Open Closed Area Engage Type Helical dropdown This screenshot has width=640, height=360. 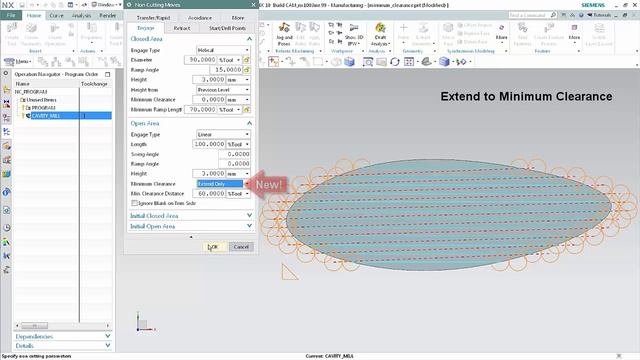click(223, 50)
